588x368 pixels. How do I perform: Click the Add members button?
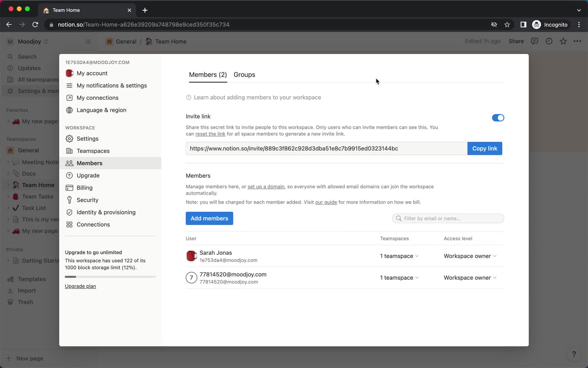coord(209,218)
